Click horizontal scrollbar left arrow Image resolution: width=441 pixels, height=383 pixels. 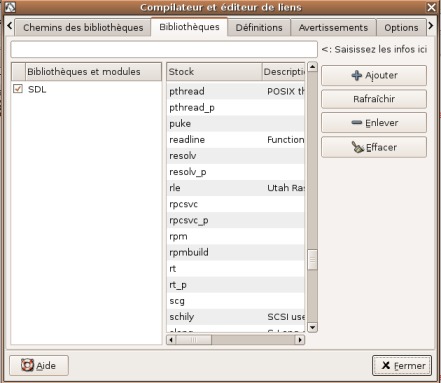(171, 340)
